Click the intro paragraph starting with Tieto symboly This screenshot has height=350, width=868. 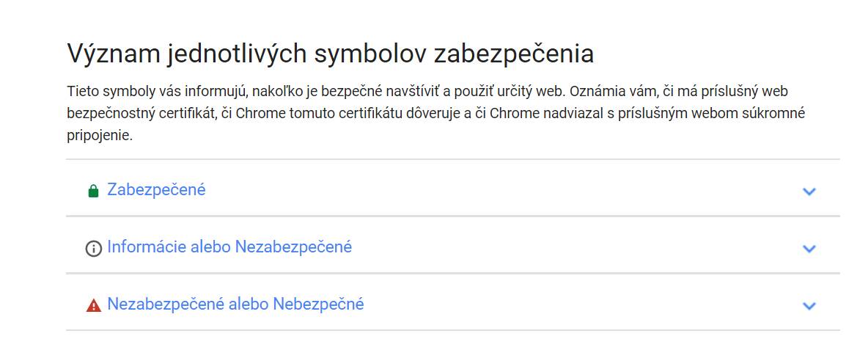pos(436,113)
